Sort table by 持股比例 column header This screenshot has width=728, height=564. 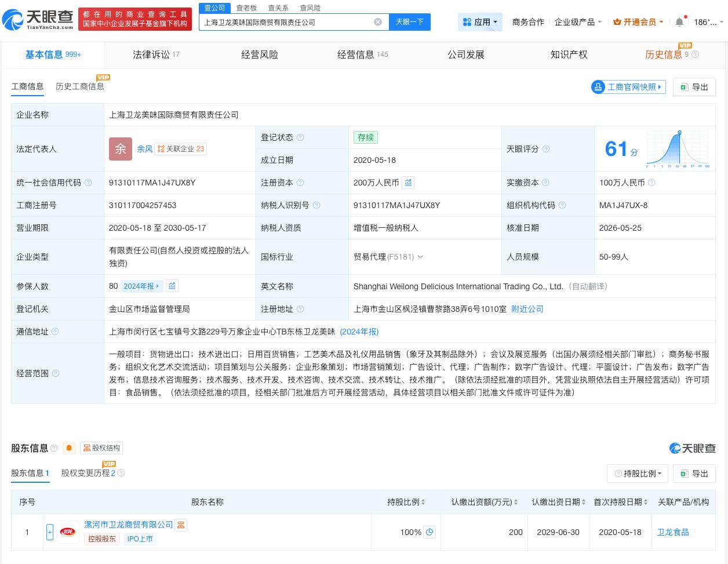point(406,502)
